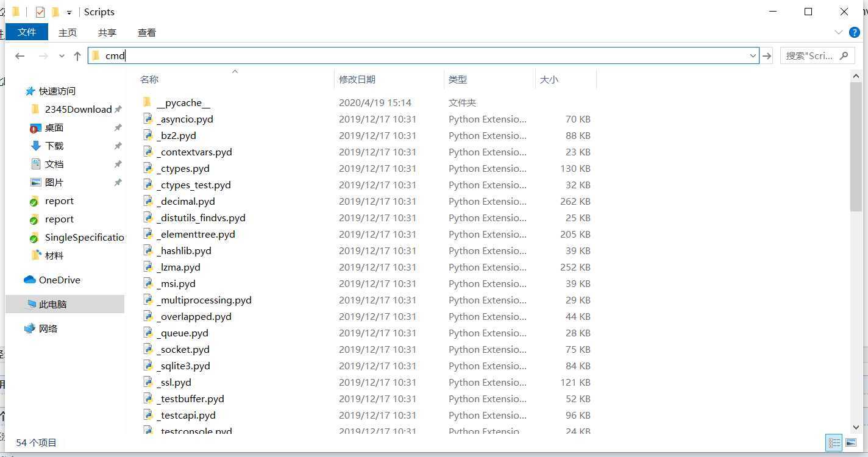Open Help via the blue question mark
868x457 pixels.
pyautogui.click(x=855, y=32)
